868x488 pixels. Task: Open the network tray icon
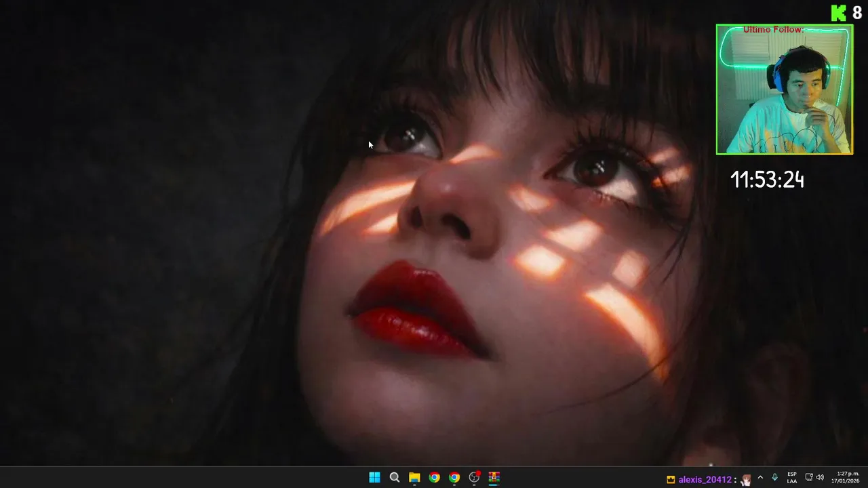pyautogui.click(x=809, y=477)
